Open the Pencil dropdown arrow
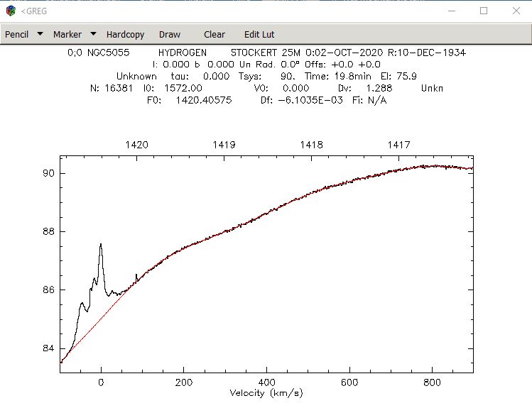 click(x=40, y=34)
